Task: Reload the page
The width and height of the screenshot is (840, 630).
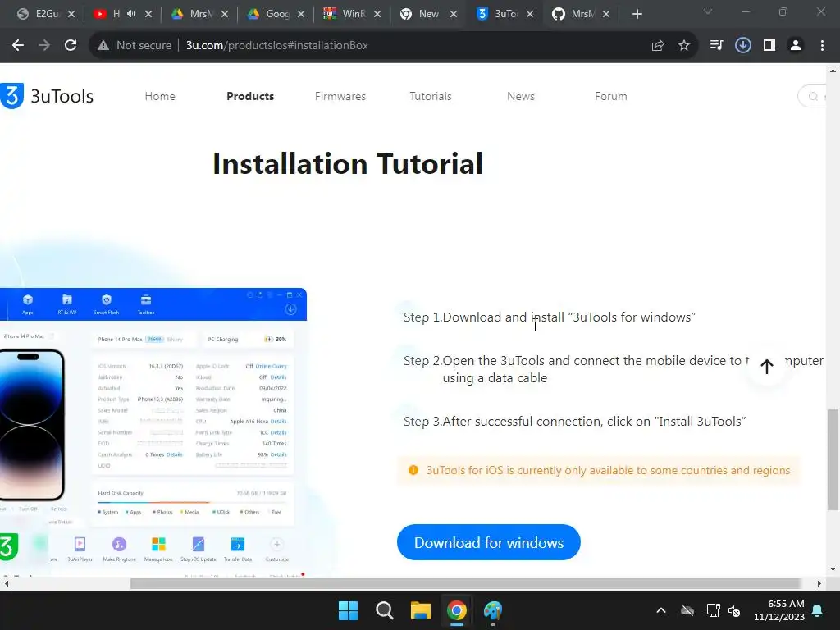Action: [71, 46]
